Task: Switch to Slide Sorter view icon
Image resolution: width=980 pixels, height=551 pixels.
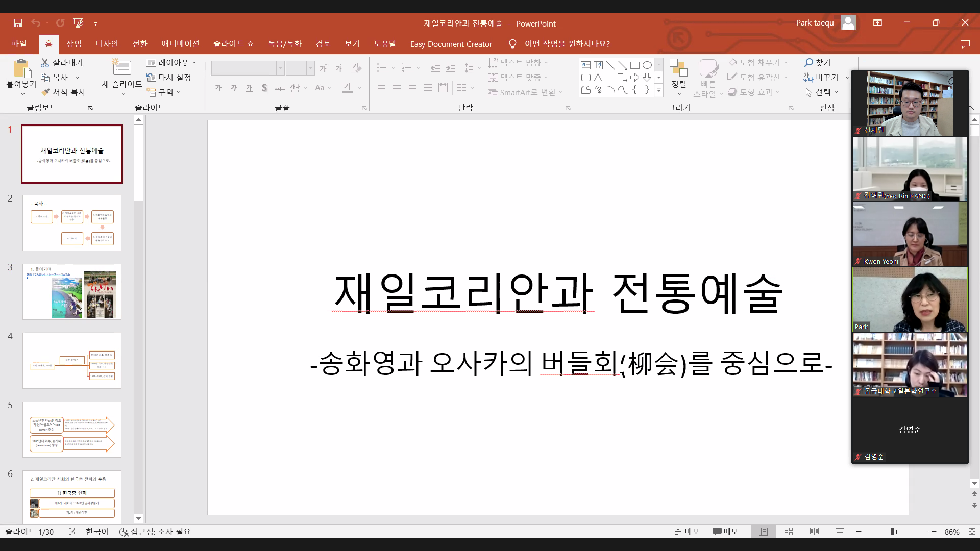Action: tap(789, 532)
